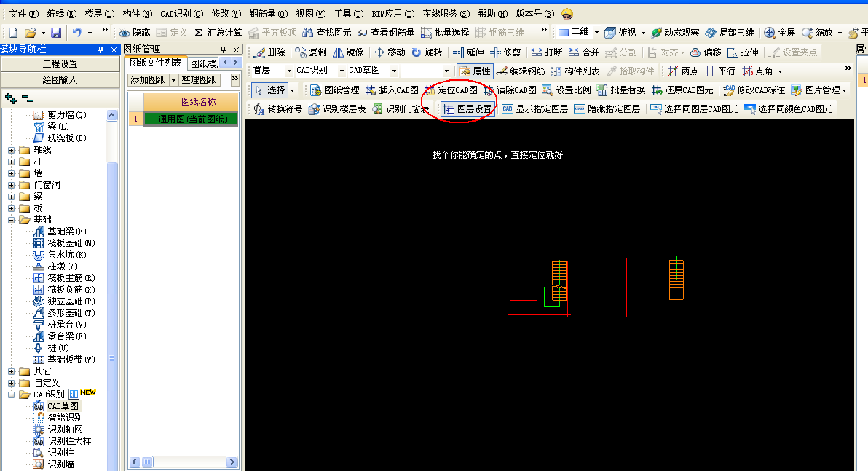Click 清除CAD图 tool

tap(510, 90)
